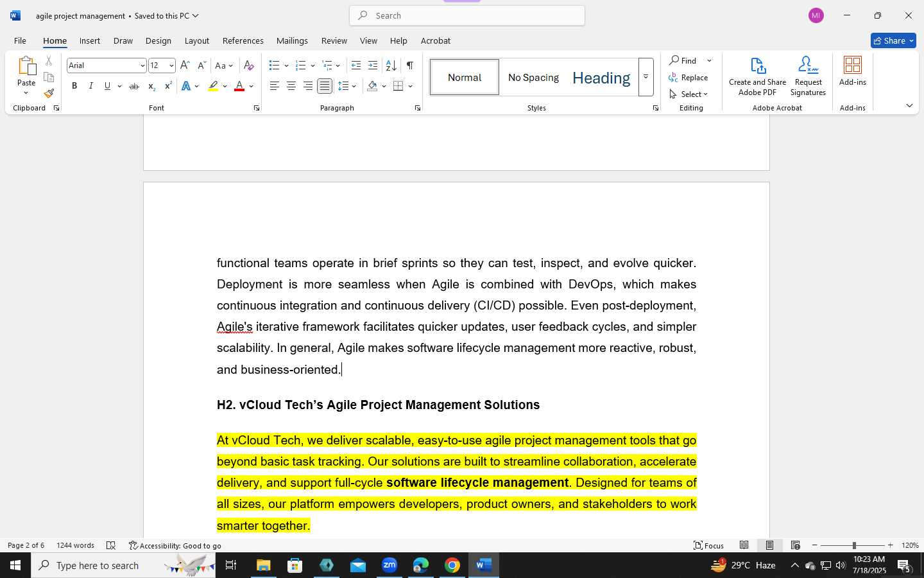The width and height of the screenshot is (924, 578).
Task: Switch to the Insert tab
Action: 90,40
